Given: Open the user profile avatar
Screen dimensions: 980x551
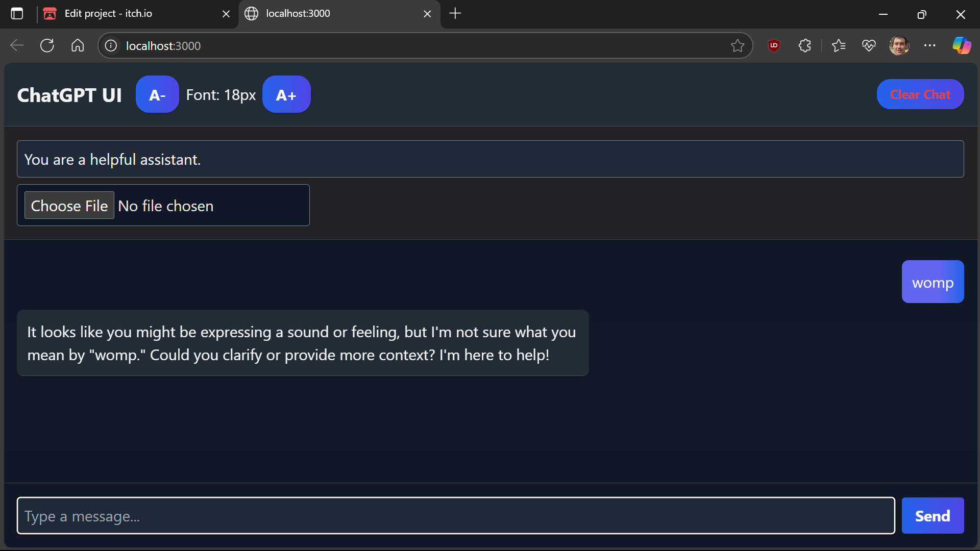Looking at the screenshot, I should pos(899,45).
